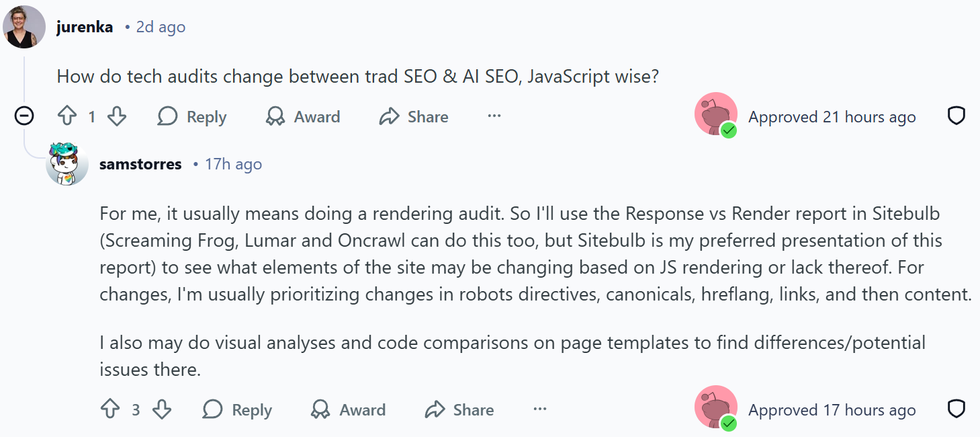Downvote samstorres's reply
980x437 pixels.
(x=161, y=409)
